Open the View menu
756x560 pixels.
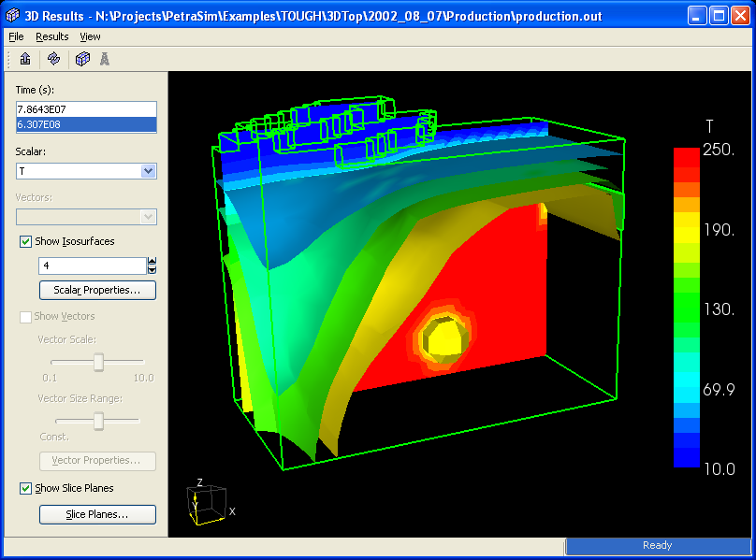(x=90, y=36)
